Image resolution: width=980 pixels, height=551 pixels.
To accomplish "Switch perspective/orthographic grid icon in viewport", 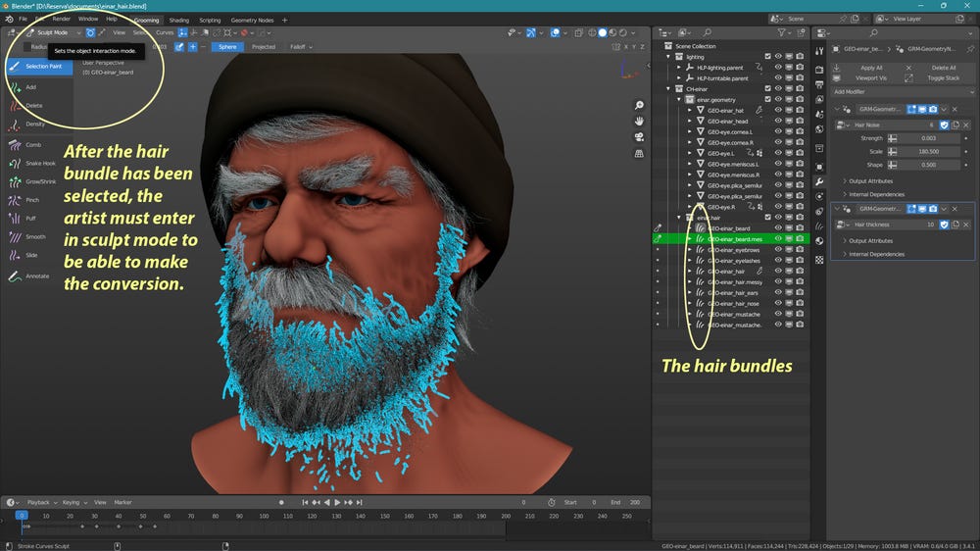I will pyautogui.click(x=639, y=153).
